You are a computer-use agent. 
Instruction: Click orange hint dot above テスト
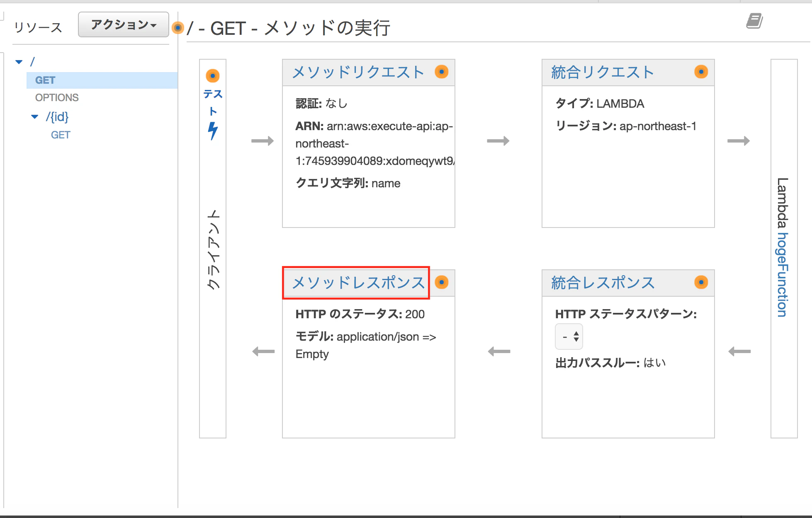[213, 76]
